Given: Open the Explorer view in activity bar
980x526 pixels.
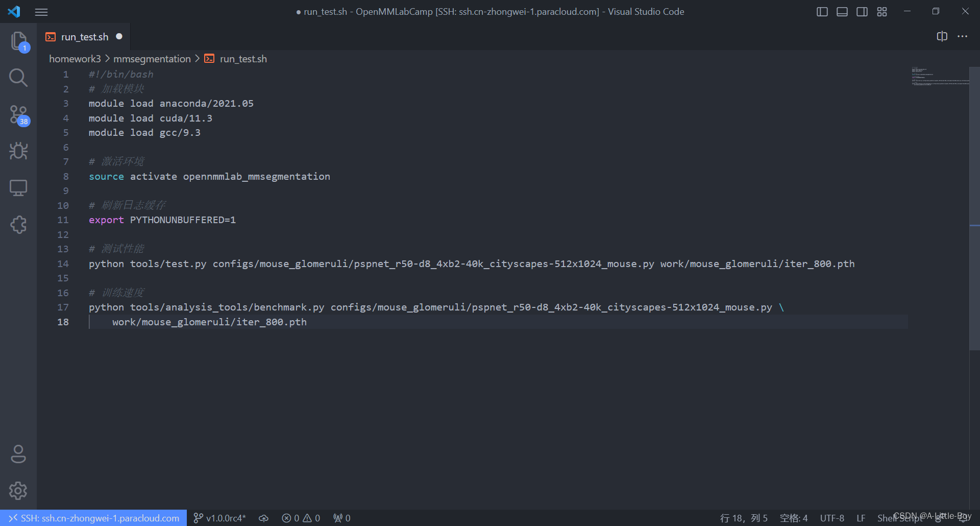Looking at the screenshot, I should (18, 41).
